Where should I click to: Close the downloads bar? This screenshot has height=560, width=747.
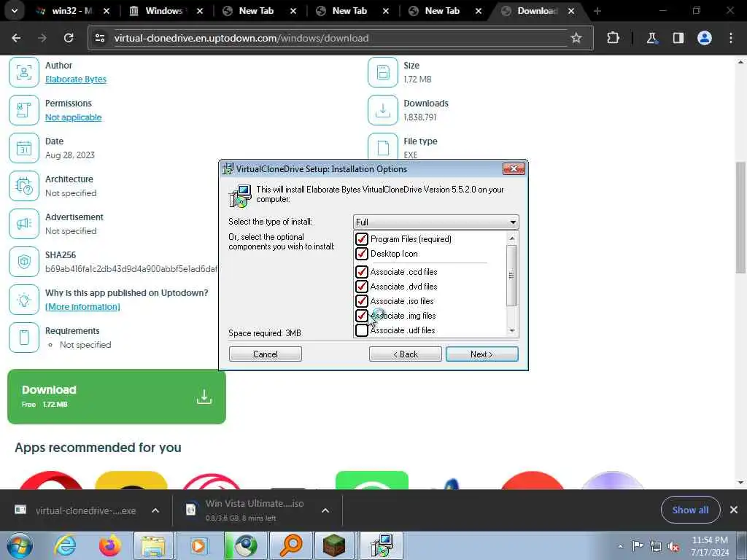click(734, 510)
